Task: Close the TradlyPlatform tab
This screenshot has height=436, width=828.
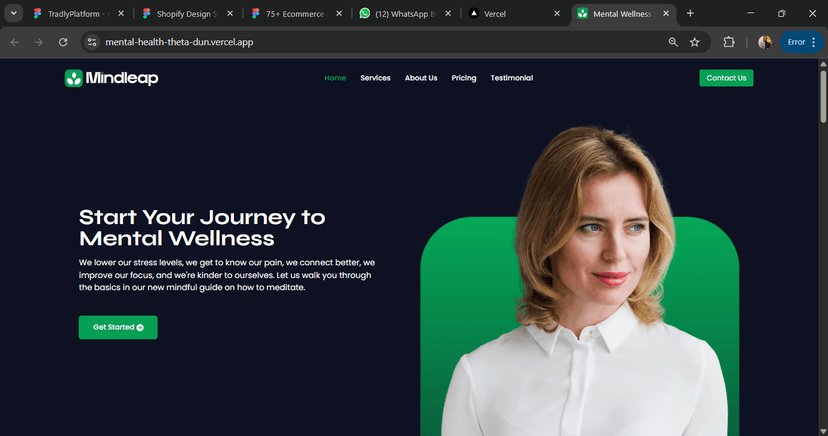Action: [121, 14]
